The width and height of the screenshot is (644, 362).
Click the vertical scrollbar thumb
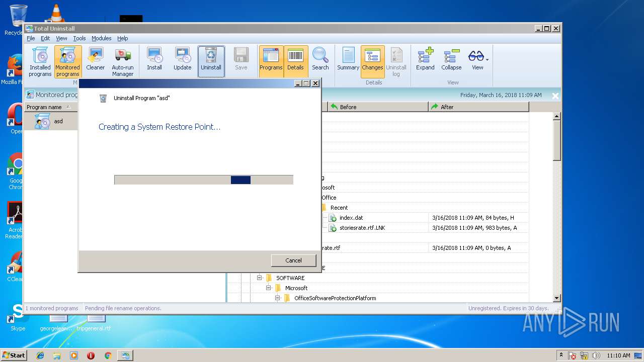556,140
